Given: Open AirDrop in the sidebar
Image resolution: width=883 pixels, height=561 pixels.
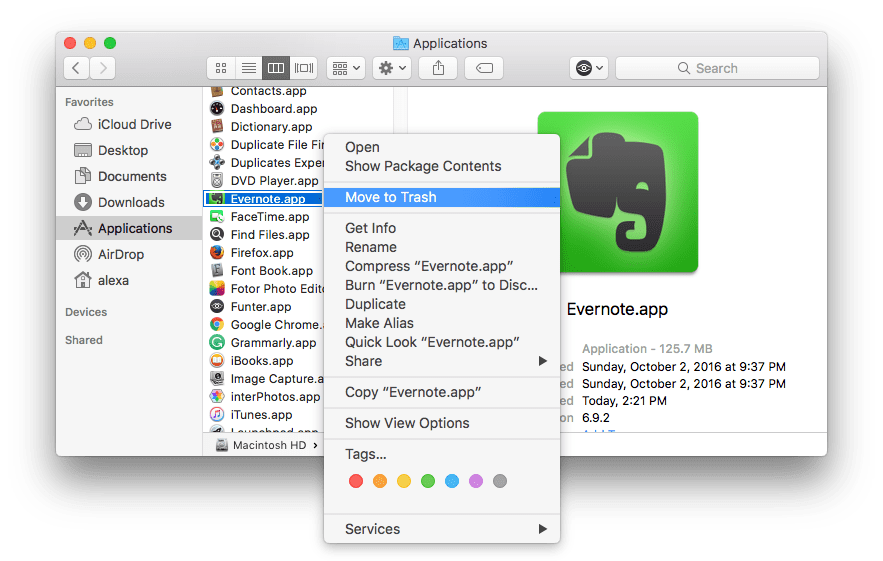Looking at the screenshot, I should point(129,254).
